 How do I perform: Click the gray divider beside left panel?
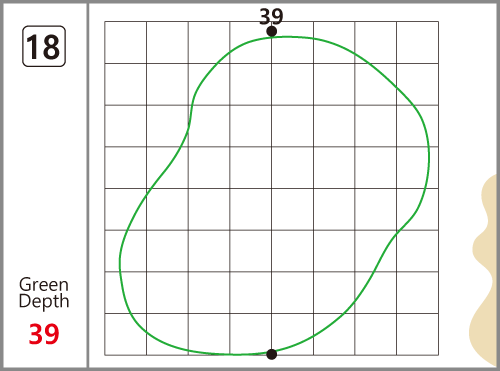pos(88,185)
